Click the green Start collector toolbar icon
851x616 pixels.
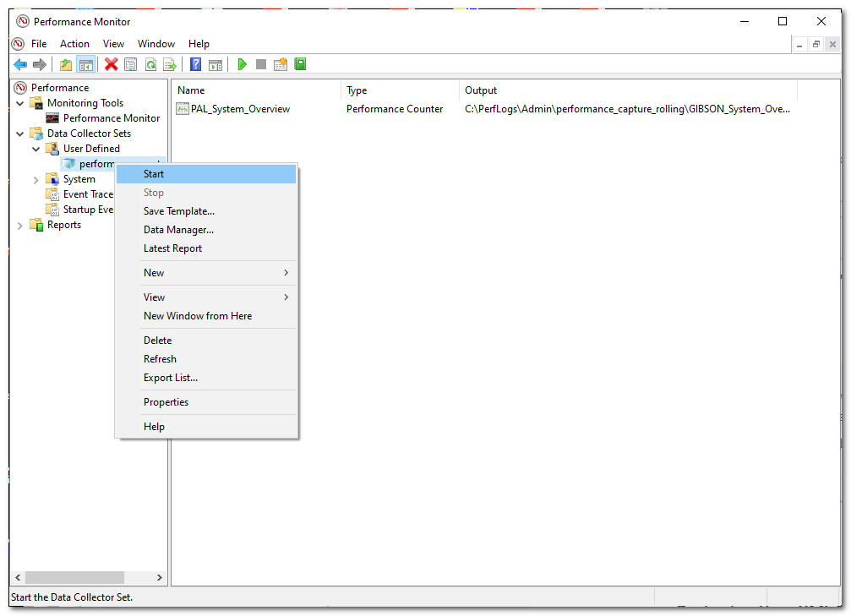pyautogui.click(x=242, y=64)
